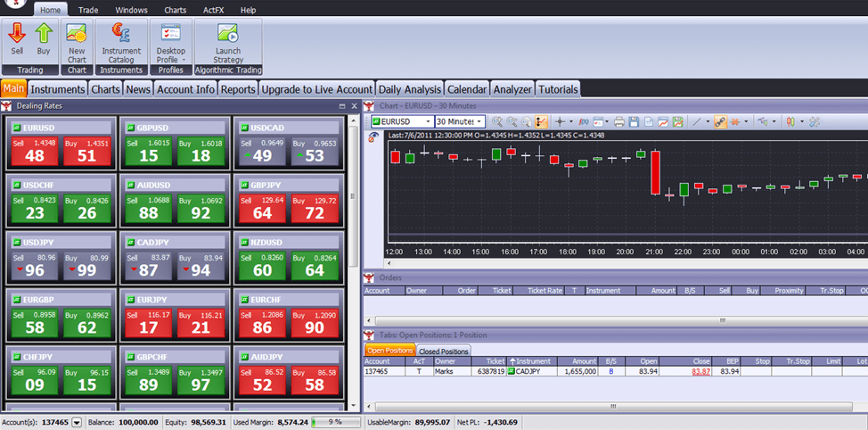868x430 pixels.
Task: Expand the trade tool dropdown arrow
Action: pyautogui.click(x=774, y=122)
